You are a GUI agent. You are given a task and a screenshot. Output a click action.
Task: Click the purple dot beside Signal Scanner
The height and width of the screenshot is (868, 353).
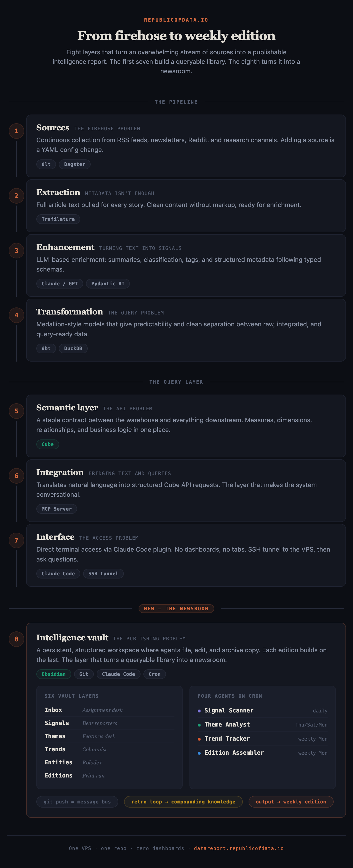point(199,711)
